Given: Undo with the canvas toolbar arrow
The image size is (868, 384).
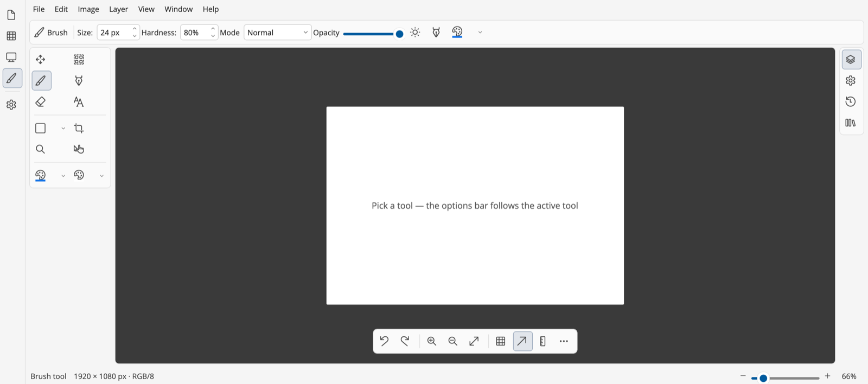Looking at the screenshot, I should pos(384,341).
